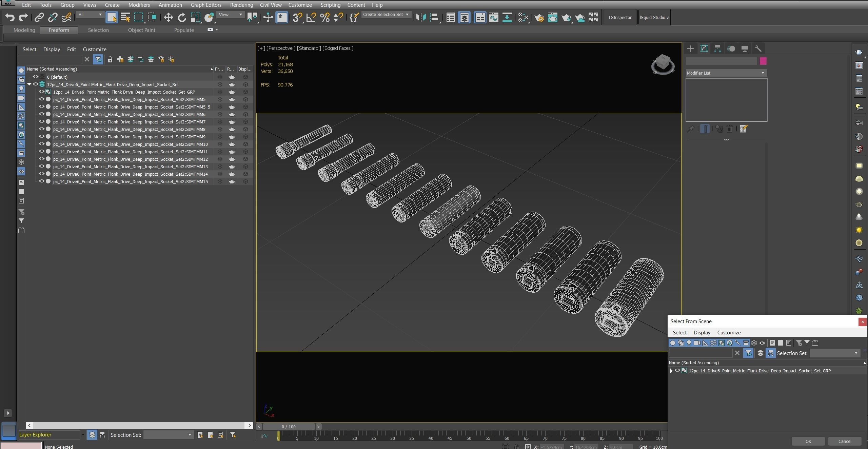The image size is (868, 449).
Task: Open the Curve Editor icon
Action: tap(494, 17)
